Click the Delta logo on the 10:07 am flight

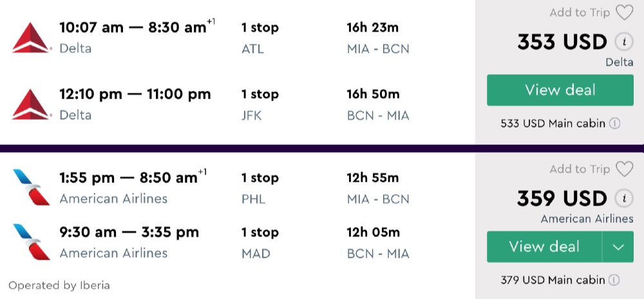point(31,38)
